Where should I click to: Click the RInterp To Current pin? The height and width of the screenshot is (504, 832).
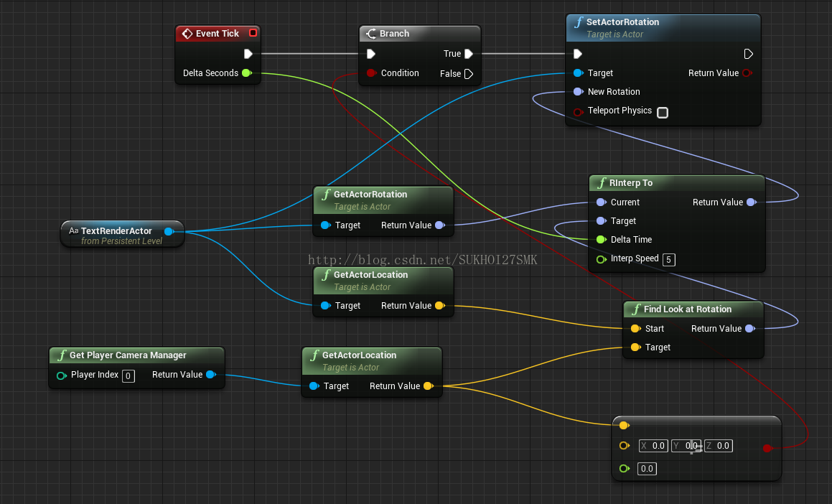pos(601,202)
